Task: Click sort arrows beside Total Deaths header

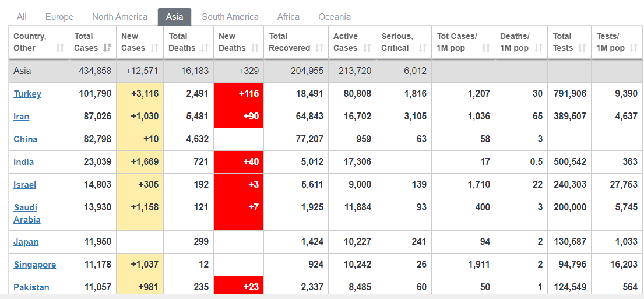Action: (204, 48)
